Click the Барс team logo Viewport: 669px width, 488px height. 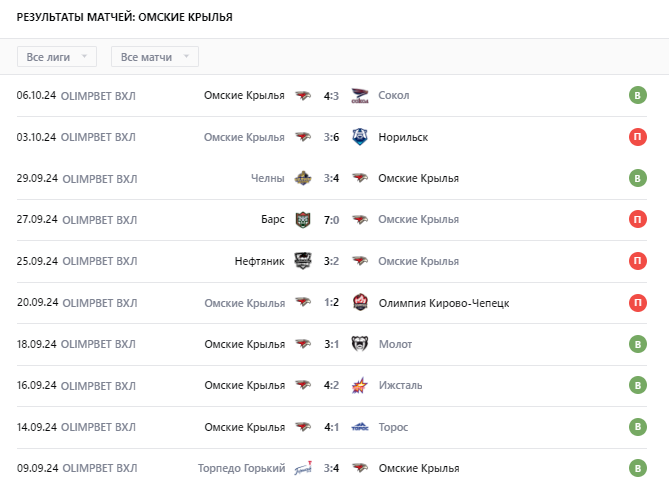pyautogui.click(x=303, y=220)
